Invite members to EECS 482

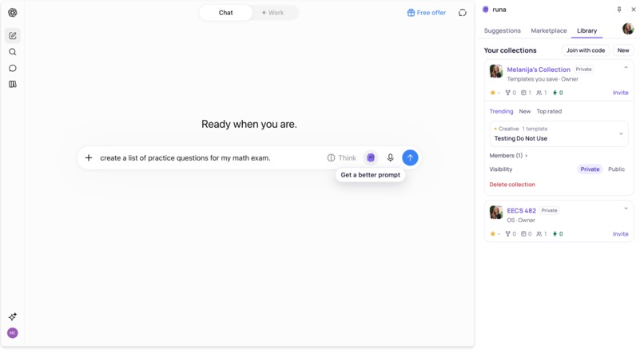pyautogui.click(x=620, y=234)
